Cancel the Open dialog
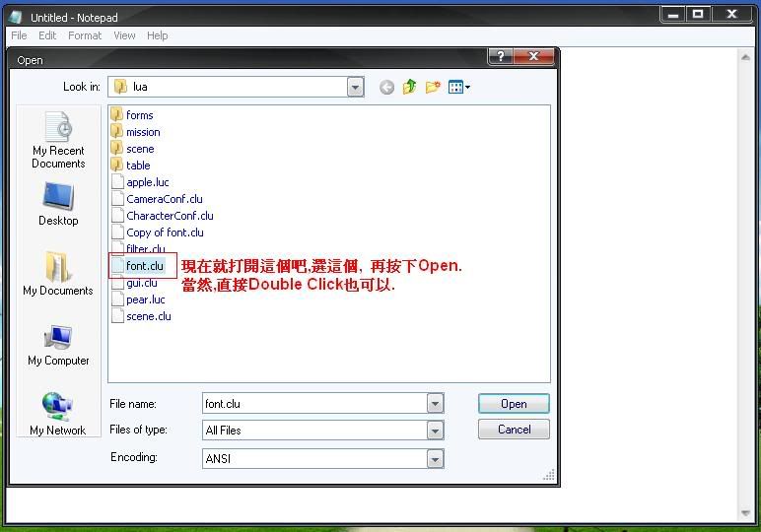The height and width of the screenshot is (532, 761). [514, 430]
